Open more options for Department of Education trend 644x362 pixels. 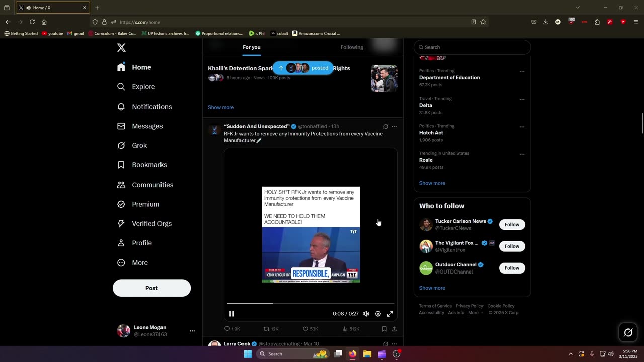(x=522, y=72)
